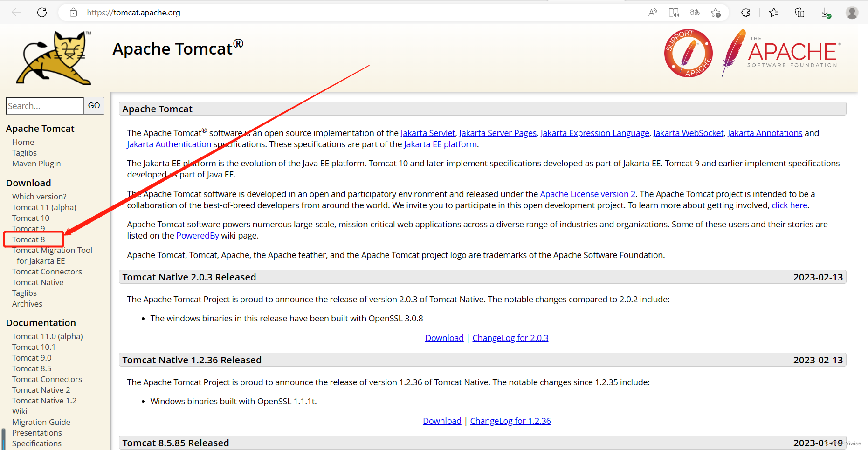Open the Migration Guide sidebar link

tap(41, 422)
